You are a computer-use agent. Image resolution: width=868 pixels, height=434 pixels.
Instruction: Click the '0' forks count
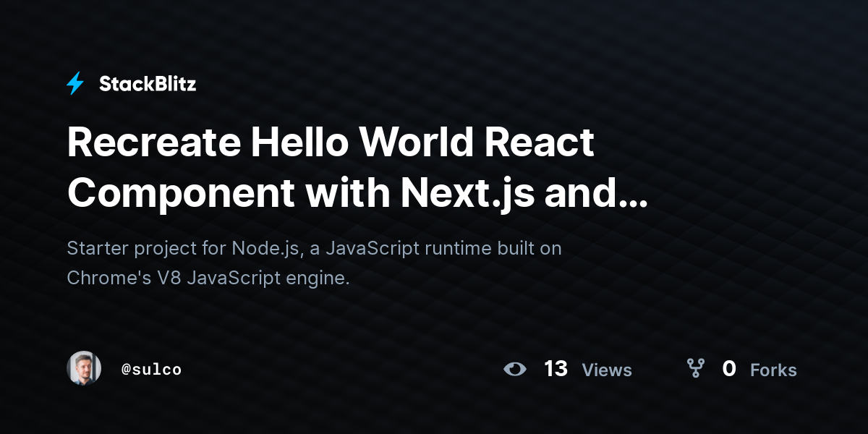[729, 369]
